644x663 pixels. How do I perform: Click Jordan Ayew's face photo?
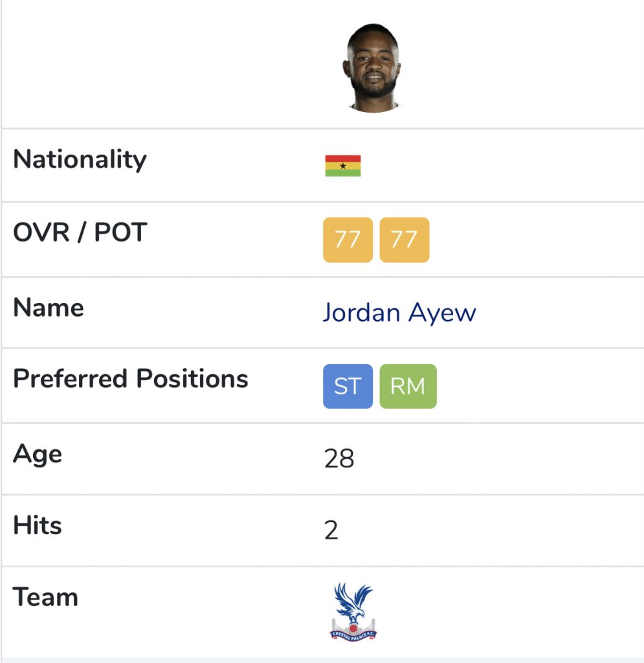[372, 67]
